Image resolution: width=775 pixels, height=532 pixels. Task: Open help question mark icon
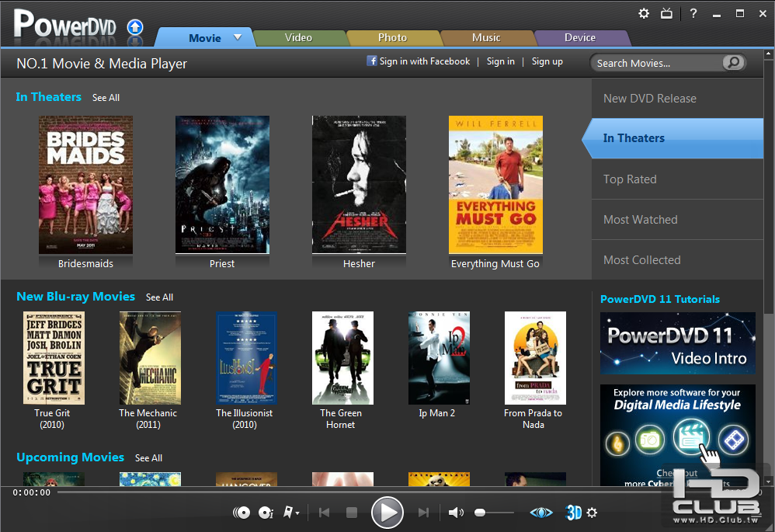[x=693, y=13]
